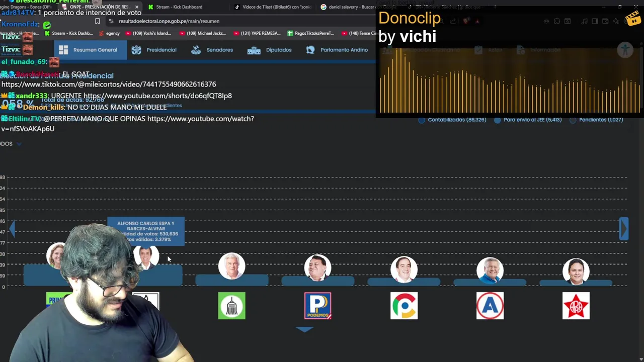The width and height of the screenshot is (644, 362).
Task: Click the multicolor C party logo
Action: (x=404, y=306)
